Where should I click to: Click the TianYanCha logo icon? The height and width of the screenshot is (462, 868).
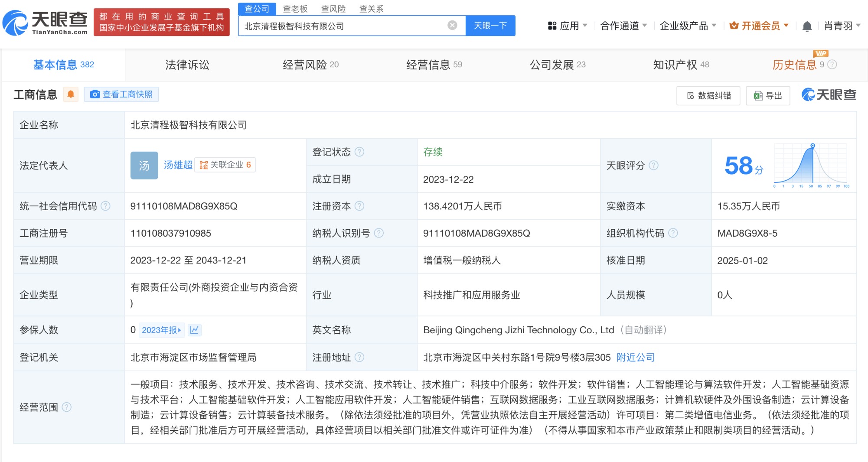click(x=16, y=23)
